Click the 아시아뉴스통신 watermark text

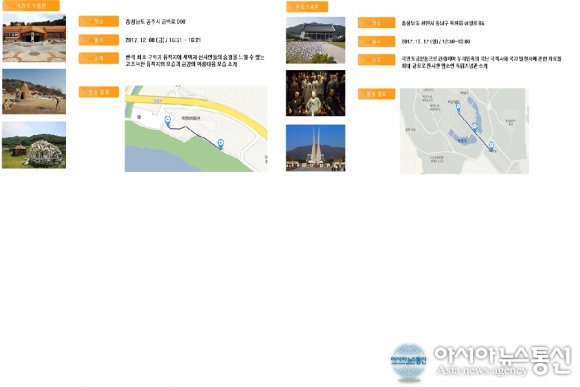503,360
